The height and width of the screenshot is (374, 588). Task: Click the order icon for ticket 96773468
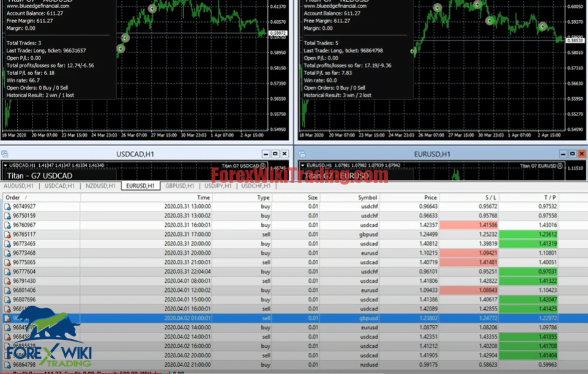(x=7, y=254)
